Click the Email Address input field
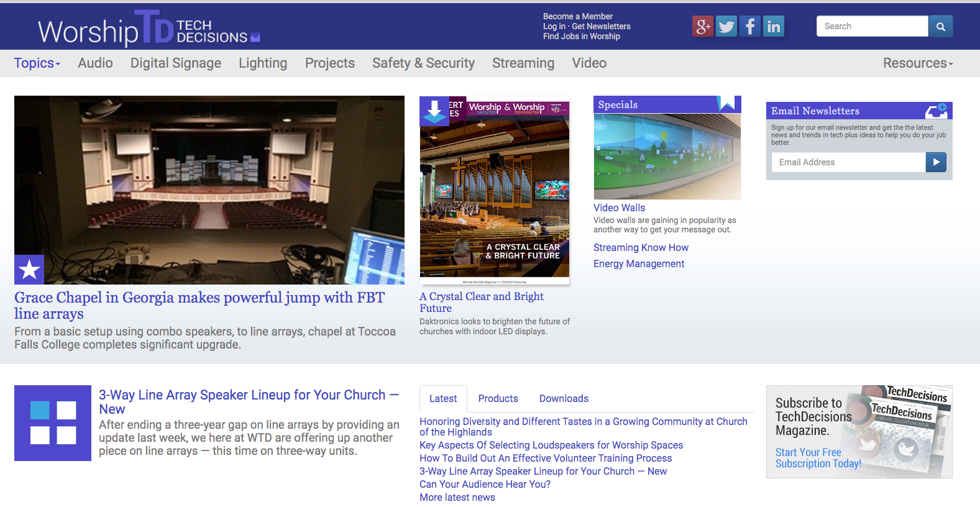The image size is (980, 507). (848, 162)
